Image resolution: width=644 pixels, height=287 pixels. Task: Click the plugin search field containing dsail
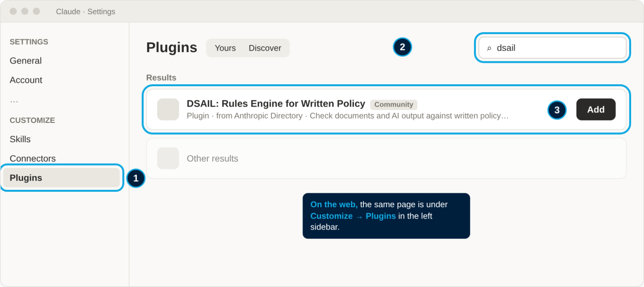coord(552,48)
